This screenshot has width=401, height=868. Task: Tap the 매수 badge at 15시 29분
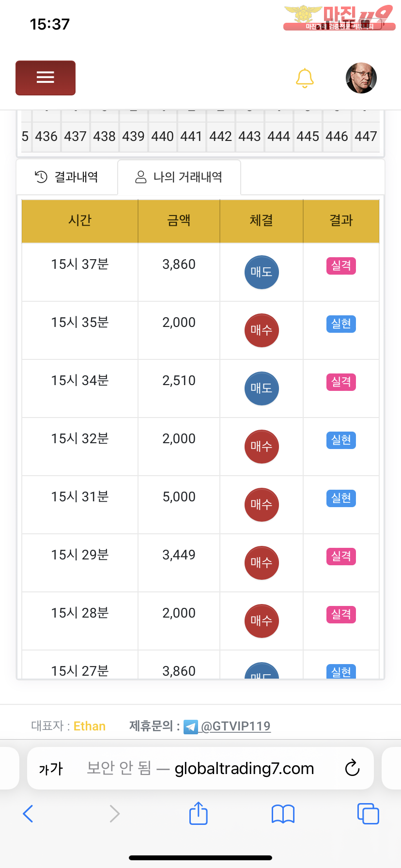point(262,563)
